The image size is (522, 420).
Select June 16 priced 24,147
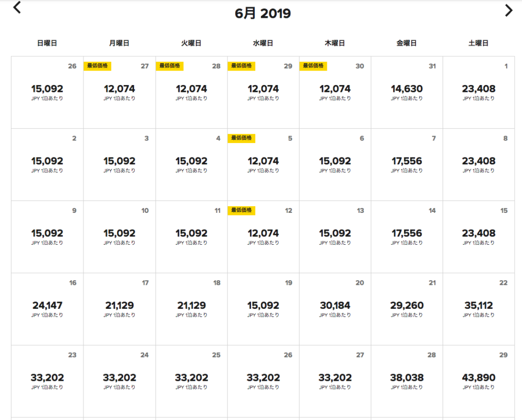[x=48, y=309]
